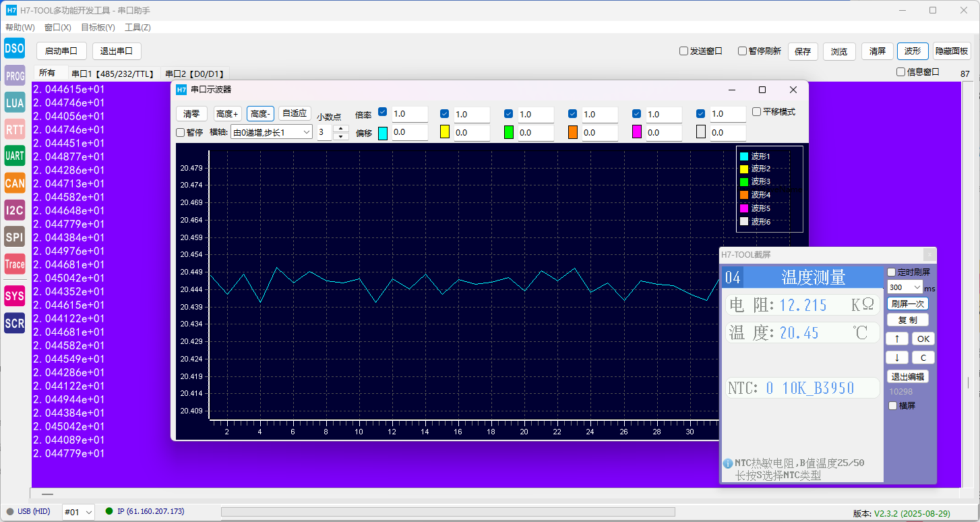This screenshot has width=980, height=522.
Task: Open the Trace sidebar icon
Action: [15, 264]
